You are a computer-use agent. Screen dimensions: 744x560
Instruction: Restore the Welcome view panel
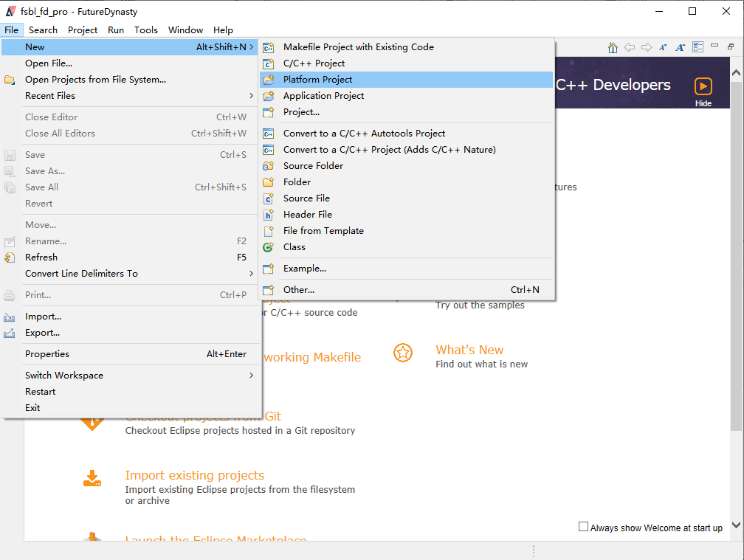coord(731,46)
